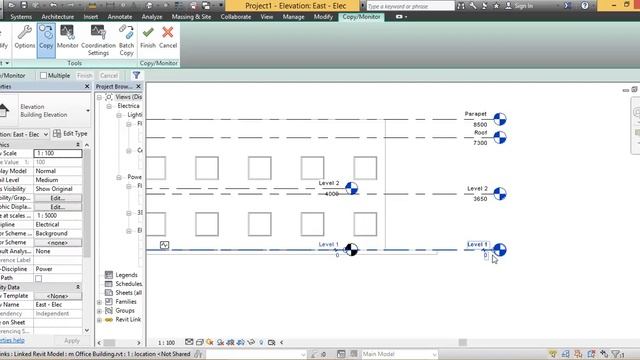Click the Save icon in quick access
640x360 pixels.
pos(24,5)
